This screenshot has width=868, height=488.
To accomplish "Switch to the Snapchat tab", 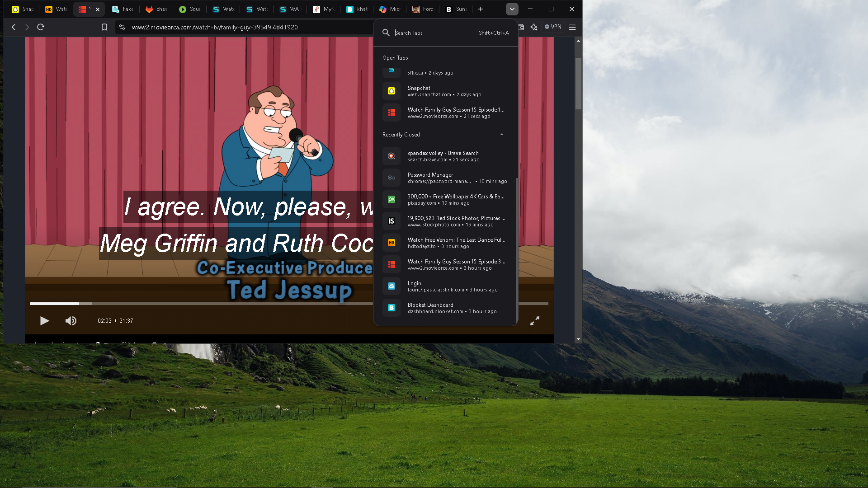I will tap(23, 9).
